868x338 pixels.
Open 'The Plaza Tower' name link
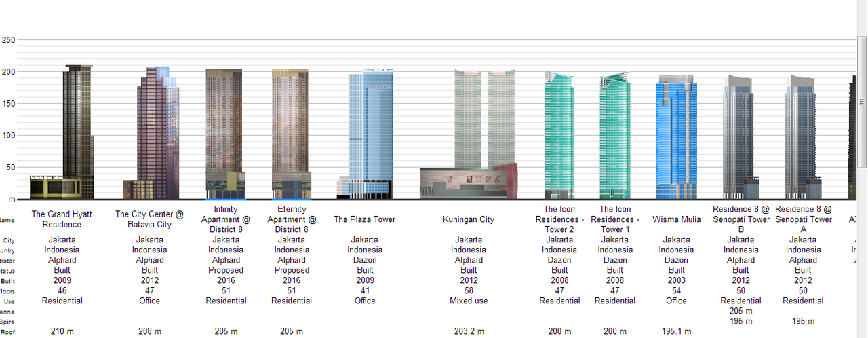pos(365,219)
